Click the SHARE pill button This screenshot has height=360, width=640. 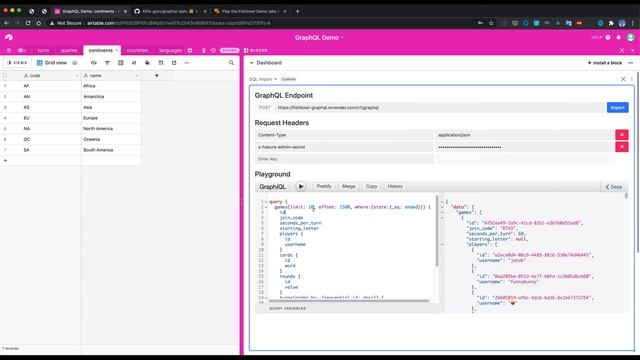[x=229, y=51]
